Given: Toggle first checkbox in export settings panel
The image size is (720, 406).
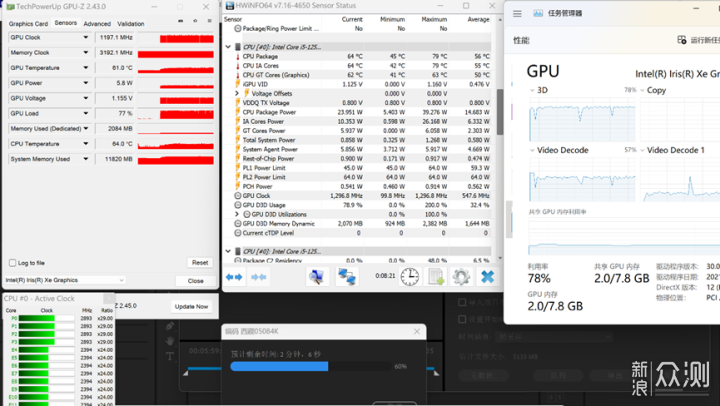Looking at the screenshot, I should (462, 302).
